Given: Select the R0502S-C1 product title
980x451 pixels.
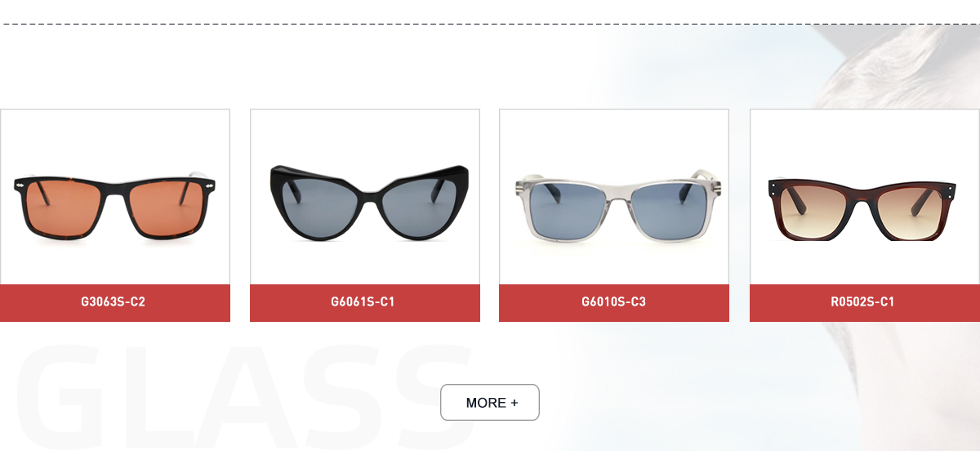Looking at the screenshot, I should coord(862,302).
